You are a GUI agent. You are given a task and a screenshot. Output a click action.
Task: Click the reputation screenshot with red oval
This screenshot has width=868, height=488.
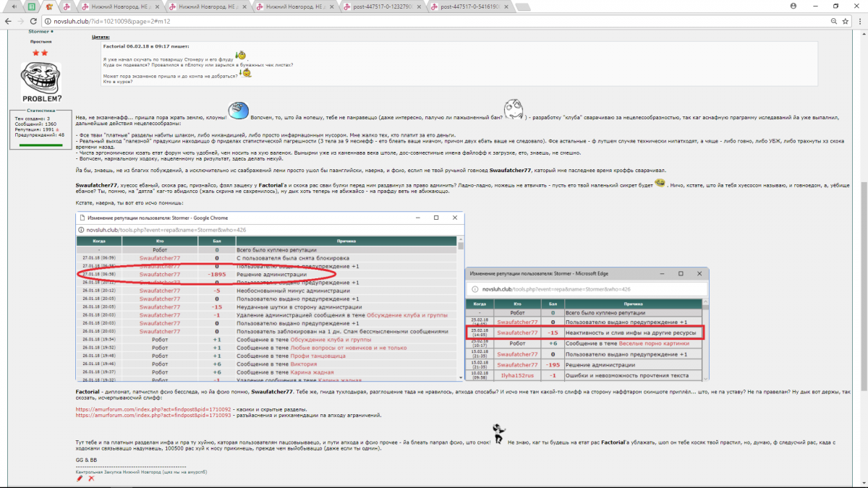[271, 296]
